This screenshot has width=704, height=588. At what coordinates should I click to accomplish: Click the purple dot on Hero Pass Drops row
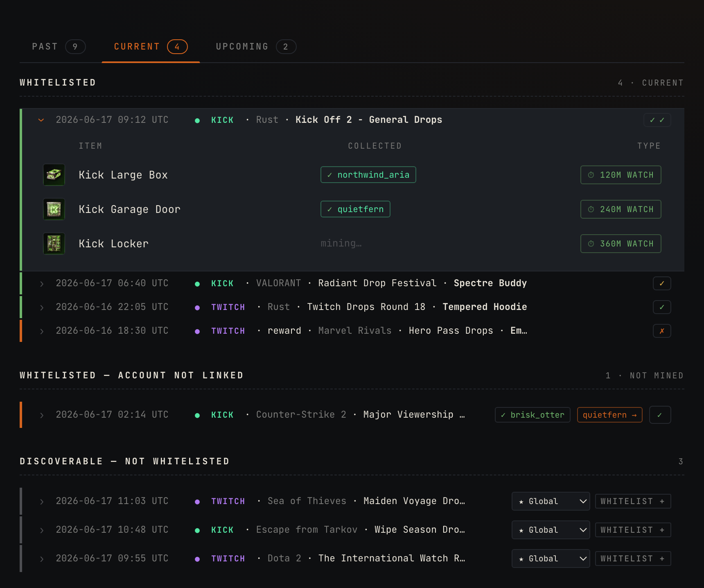tap(197, 331)
